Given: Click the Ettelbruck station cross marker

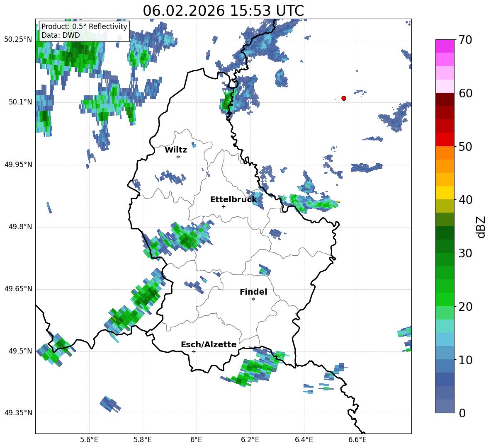Looking at the screenshot, I should [x=224, y=206].
